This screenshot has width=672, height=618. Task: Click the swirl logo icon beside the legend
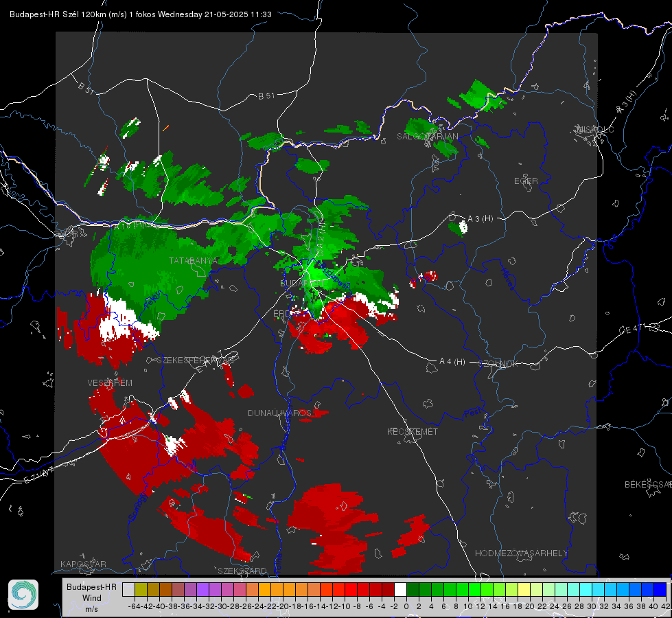point(23,595)
